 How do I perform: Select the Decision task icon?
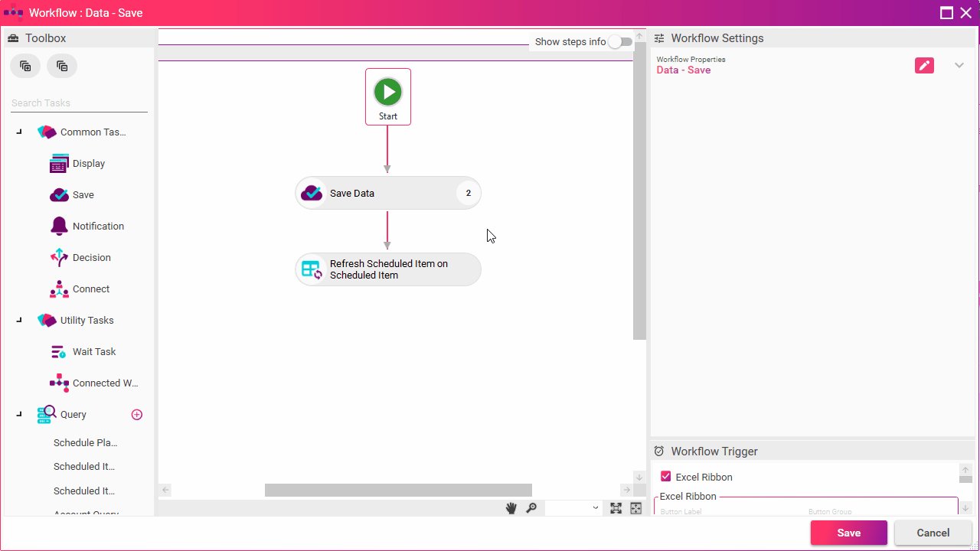click(x=59, y=258)
